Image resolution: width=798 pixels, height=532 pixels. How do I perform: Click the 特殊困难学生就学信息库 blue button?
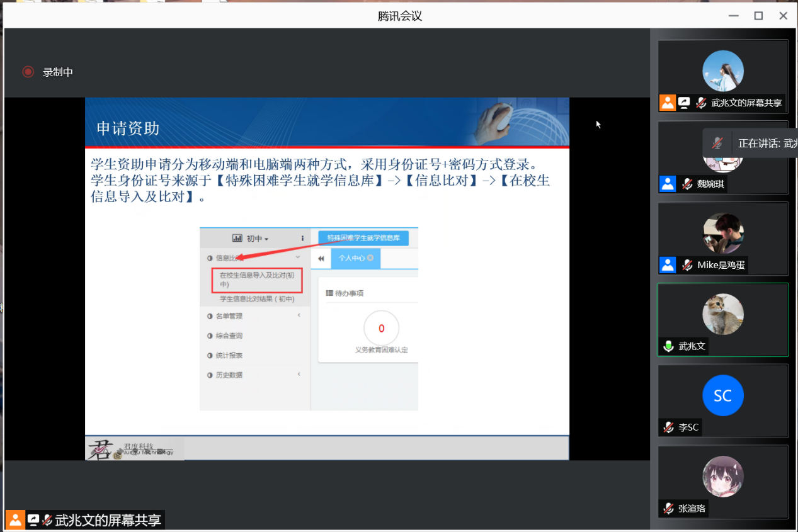[363, 238]
